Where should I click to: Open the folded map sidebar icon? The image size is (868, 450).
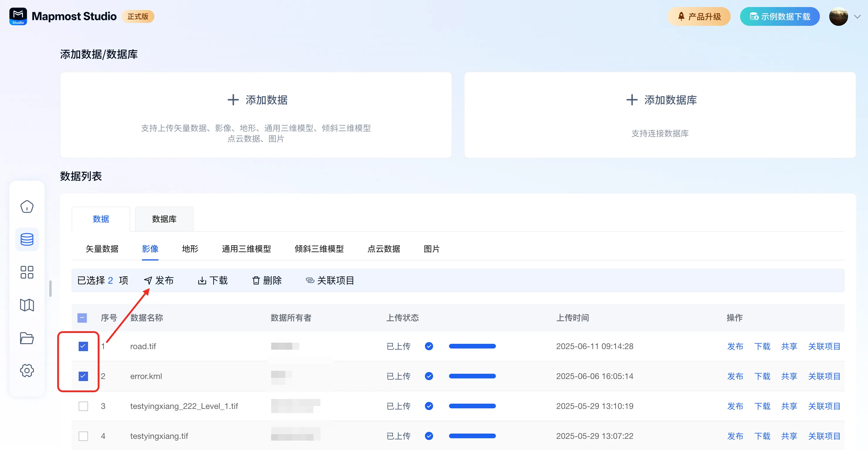pyautogui.click(x=27, y=305)
